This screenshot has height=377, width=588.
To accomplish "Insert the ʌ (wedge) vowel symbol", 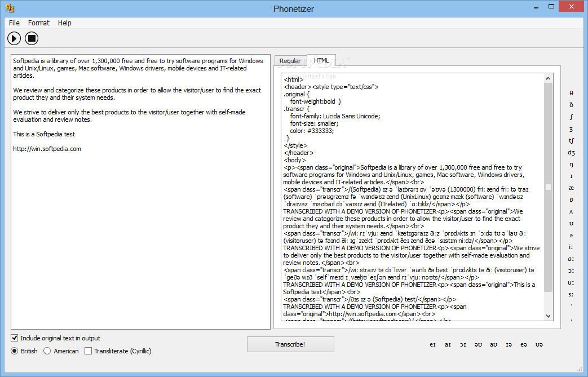I will (x=571, y=212).
